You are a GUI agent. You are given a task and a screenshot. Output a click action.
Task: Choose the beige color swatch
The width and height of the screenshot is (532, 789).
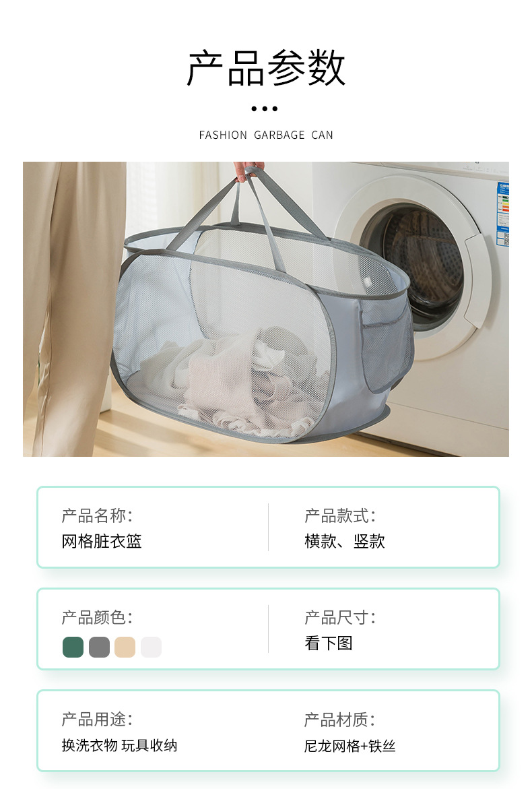[125, 647]
